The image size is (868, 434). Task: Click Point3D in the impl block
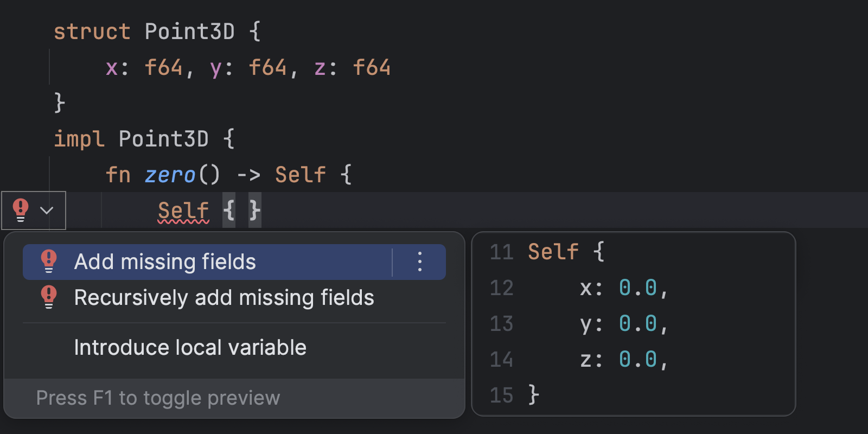[163, 138]
